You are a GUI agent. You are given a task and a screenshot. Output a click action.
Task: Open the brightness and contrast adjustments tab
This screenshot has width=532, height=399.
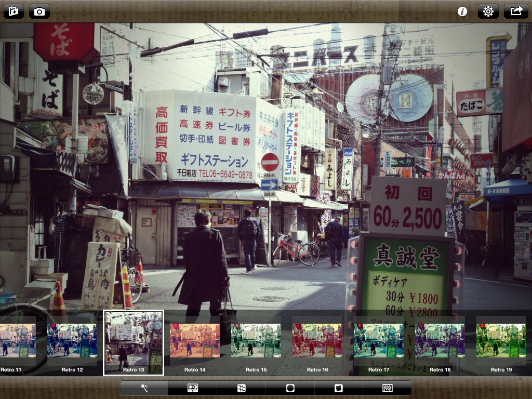point(193,388)
